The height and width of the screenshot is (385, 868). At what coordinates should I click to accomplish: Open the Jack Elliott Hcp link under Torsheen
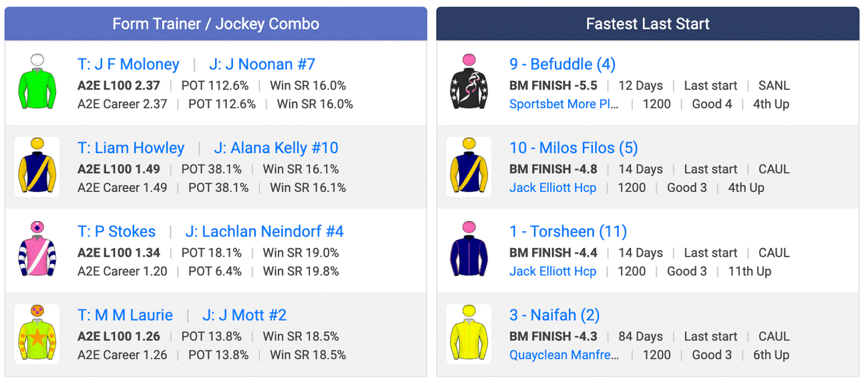552,271
